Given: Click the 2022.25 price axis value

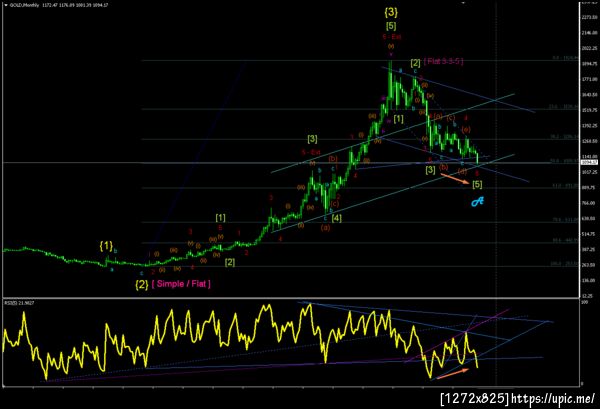Looking at the screenshot, I should point(589,48).
